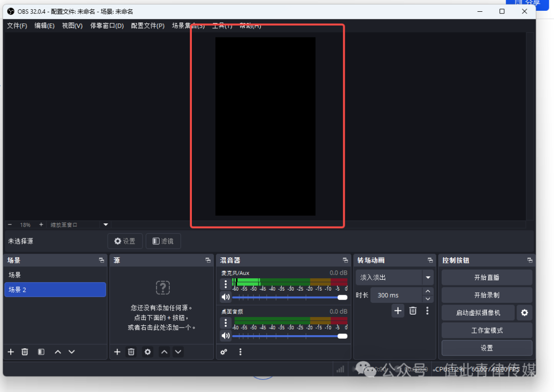Add a source using the 源 panel plus icon
554x392 pixels.
117,352
